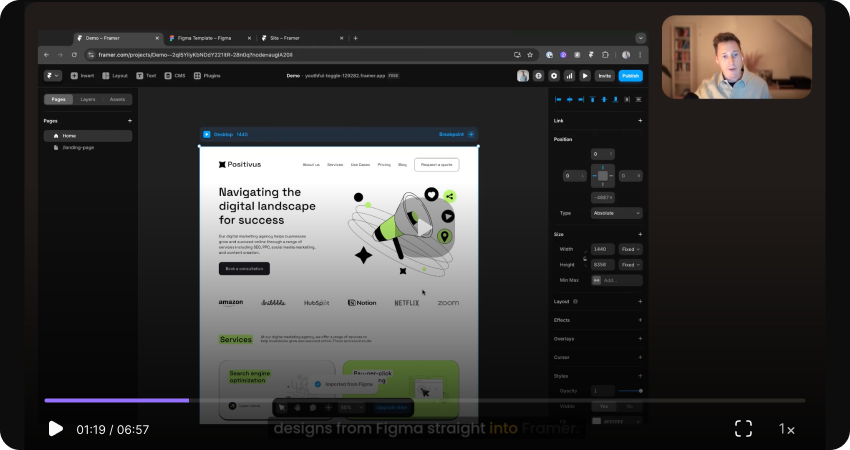
Task: Click the browser back arrow
Action: [46, 55]
